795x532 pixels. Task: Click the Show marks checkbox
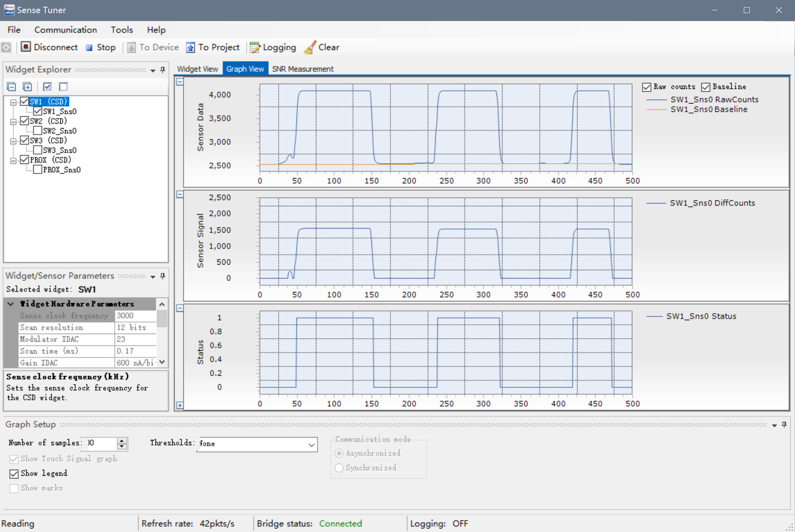point(14,488)
